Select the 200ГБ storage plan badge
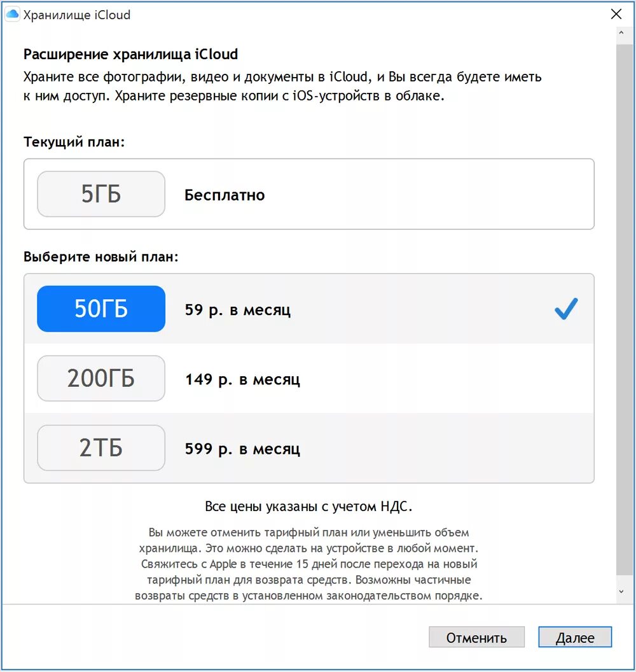Viewport: 636px width, 672px height. click(x=100, y=378)
